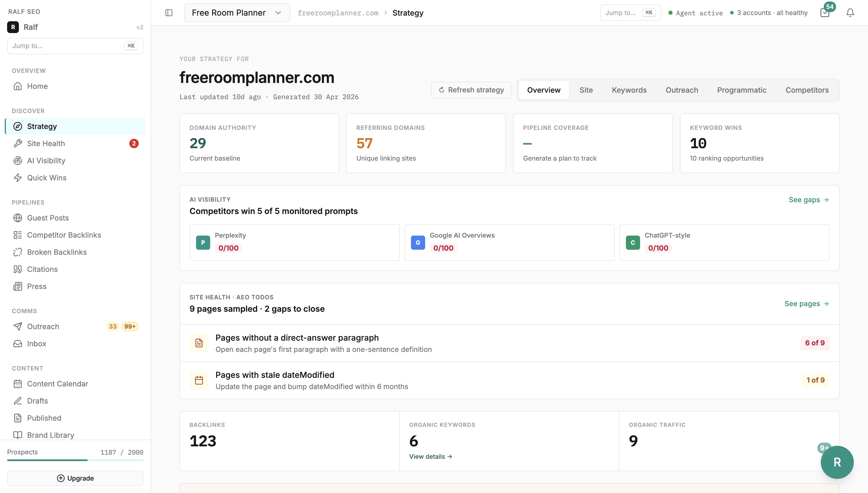The width and height of the screenshot is (868, 493).
Task: Click the stale dateModified calendar icon
Action: click(x=199, y=380)
